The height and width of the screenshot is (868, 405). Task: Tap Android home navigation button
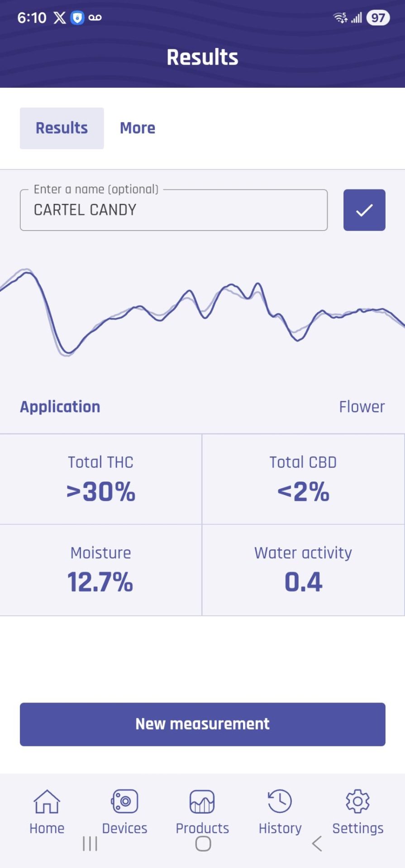pos(203,844)
